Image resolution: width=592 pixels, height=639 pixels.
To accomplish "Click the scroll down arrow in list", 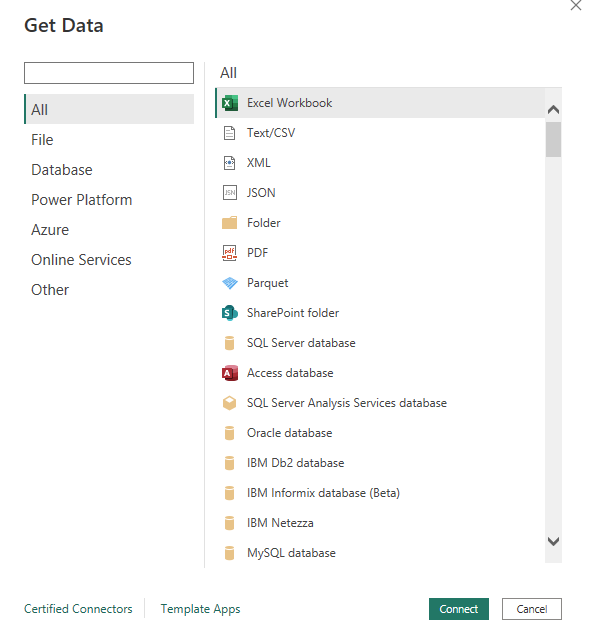I will [553, 541].
